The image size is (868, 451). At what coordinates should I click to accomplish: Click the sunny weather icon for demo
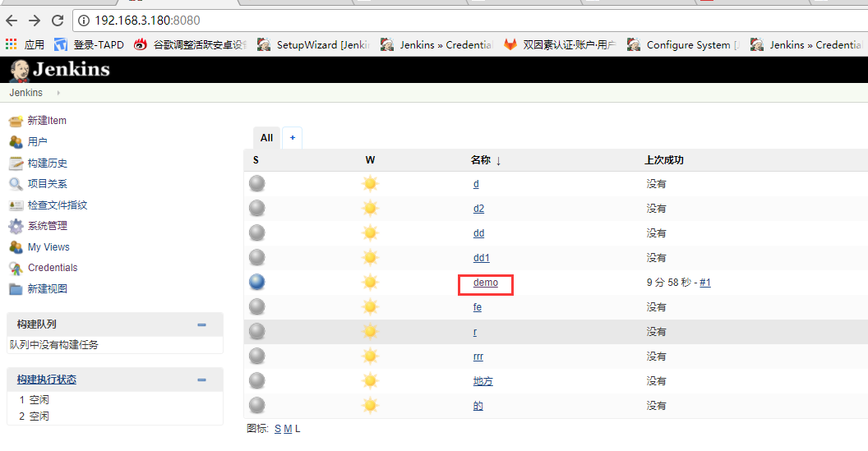pos(370,283)
